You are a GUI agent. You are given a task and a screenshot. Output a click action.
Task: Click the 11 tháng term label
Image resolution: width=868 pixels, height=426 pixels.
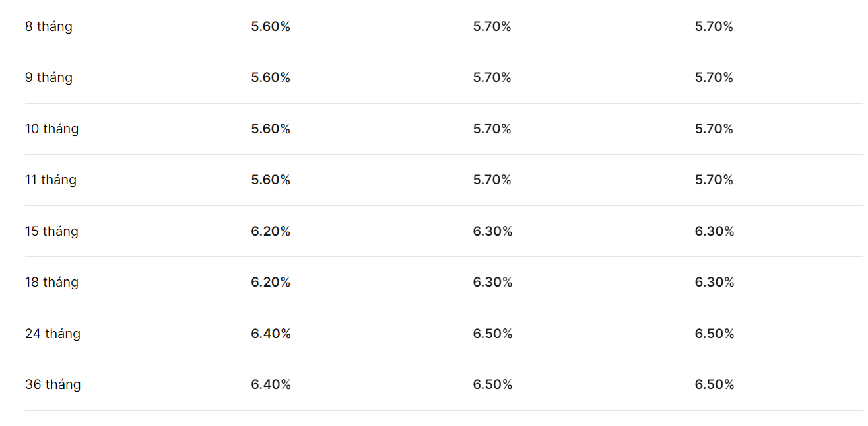(51, 180)
